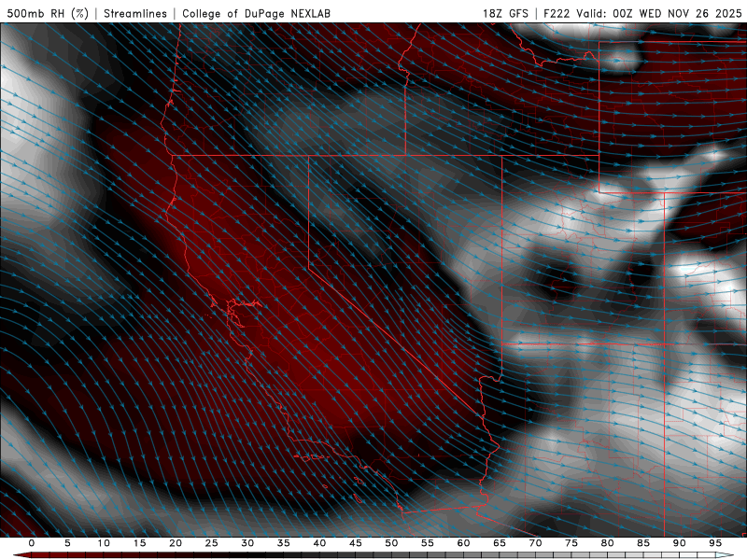The height and width of the screenshot is (560, 747).
Task: Click the '18Z GFS' model run label
Action: tap(505, 13)
